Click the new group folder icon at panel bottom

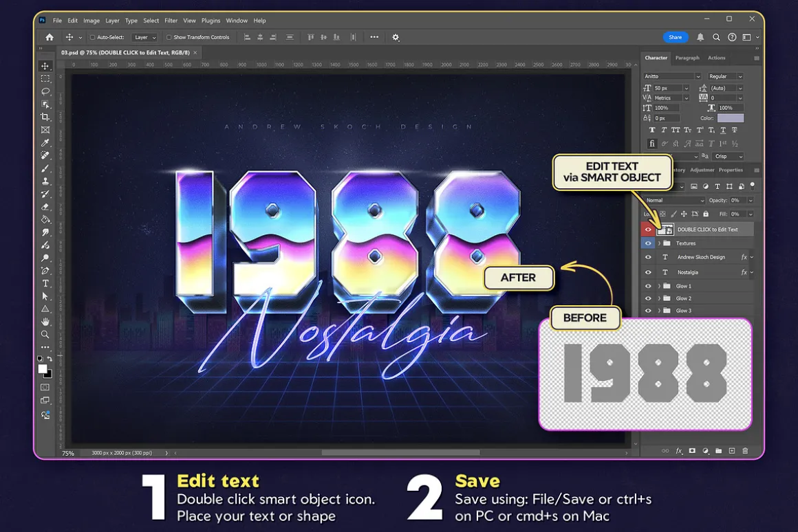(x=719, y=451)
